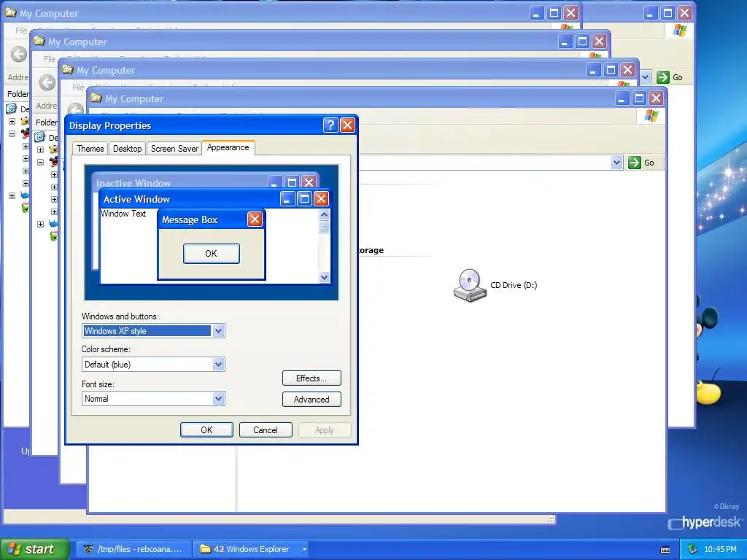747x560 pixels.
Task: Click OK inside the Message Box preview
Action: pyautogui.click(x=211, y=253)
